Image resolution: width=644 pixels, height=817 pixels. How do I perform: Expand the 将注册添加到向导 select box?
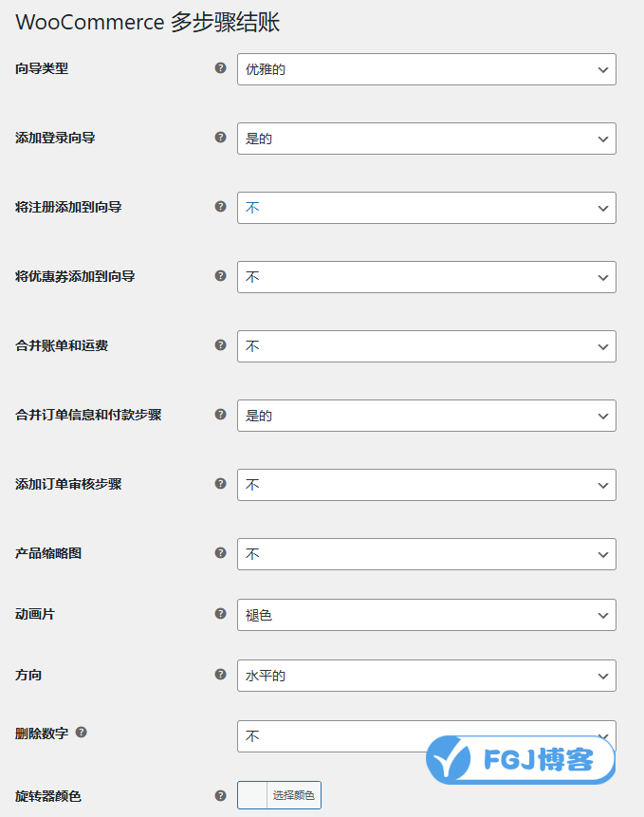tap(427, 208)
